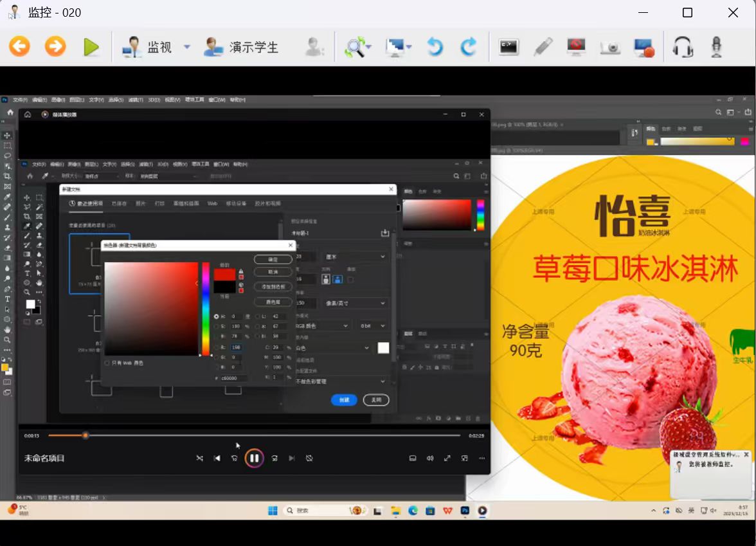The width and height of the screenshot is (756, 546).
Task: Click the camera snapshot icon
Action: pos(609,46)
